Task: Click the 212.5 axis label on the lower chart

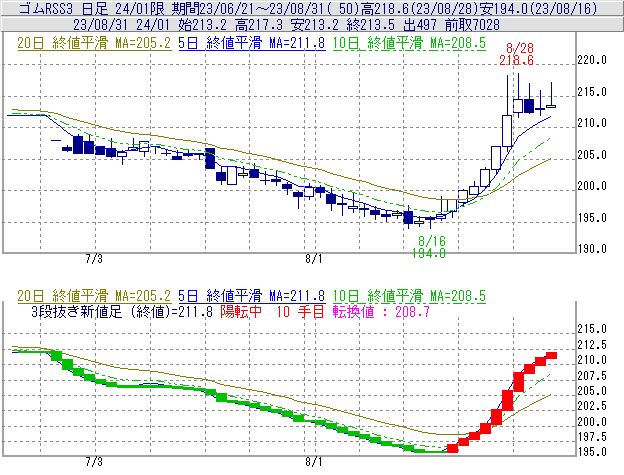Action: (x=592, y=345)
